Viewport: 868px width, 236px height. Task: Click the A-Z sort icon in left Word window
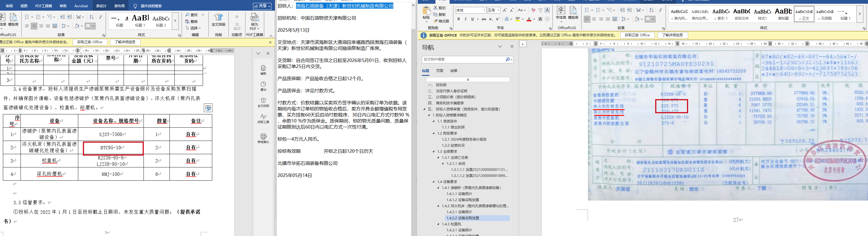click(x=91, y=17)
